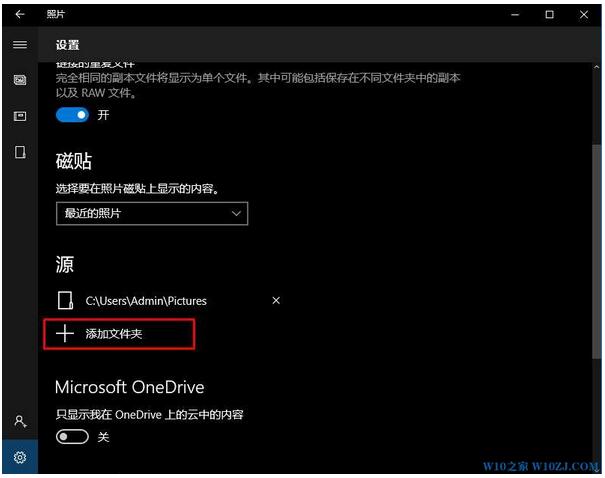
Task: Close the Photos window
Action: pyautogui.click(x=584, y=15)
